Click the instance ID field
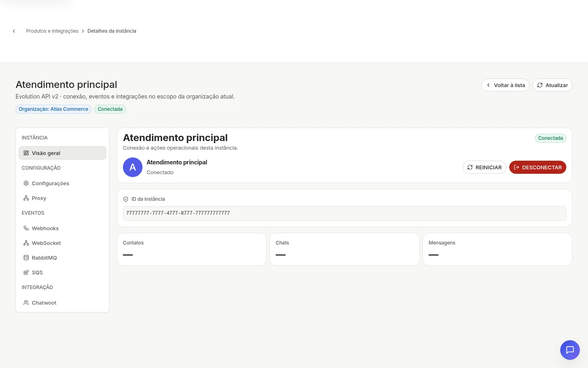The width and height of the screenshot is (588, 368). point(345,213)
